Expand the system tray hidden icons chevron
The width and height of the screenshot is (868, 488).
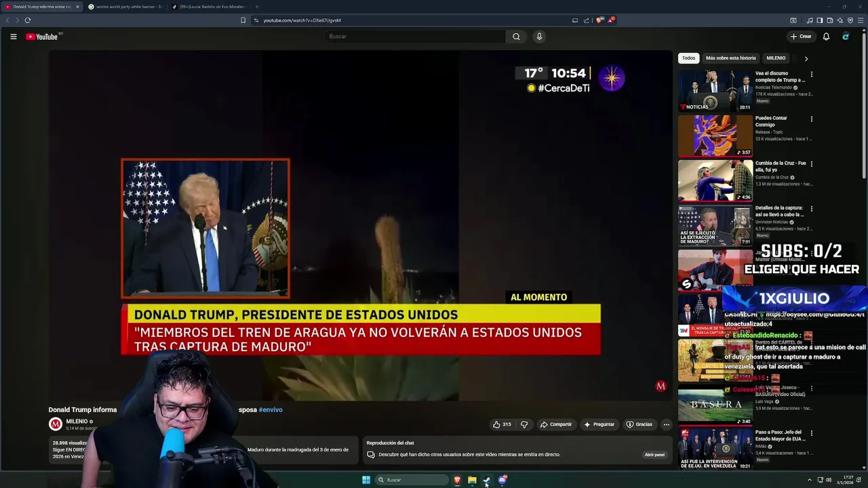(809, 480)
